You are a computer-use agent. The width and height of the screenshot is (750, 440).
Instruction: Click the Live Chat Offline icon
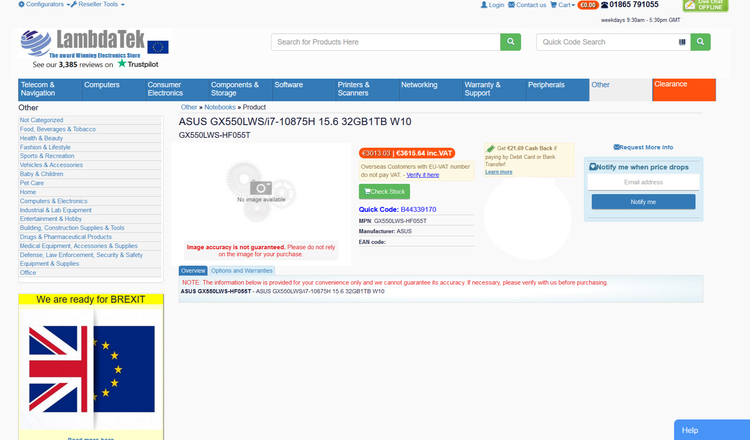click(x=706, y=5)
